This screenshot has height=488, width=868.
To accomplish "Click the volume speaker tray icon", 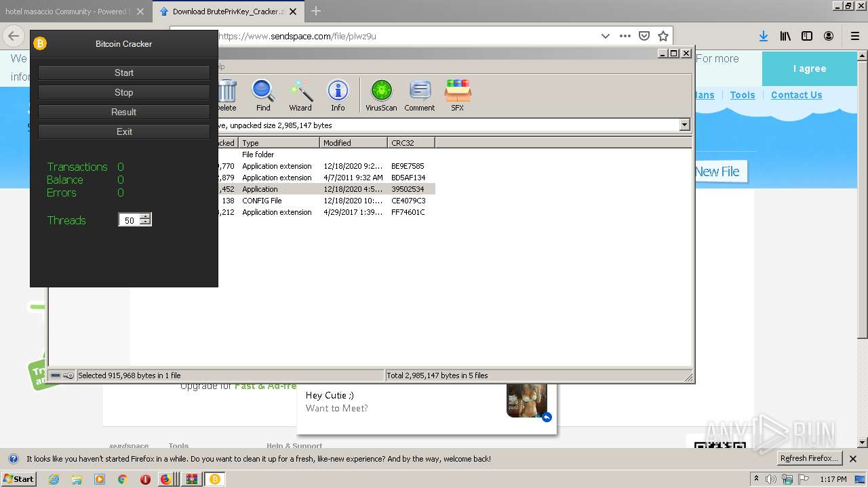I will click(771, 479).
